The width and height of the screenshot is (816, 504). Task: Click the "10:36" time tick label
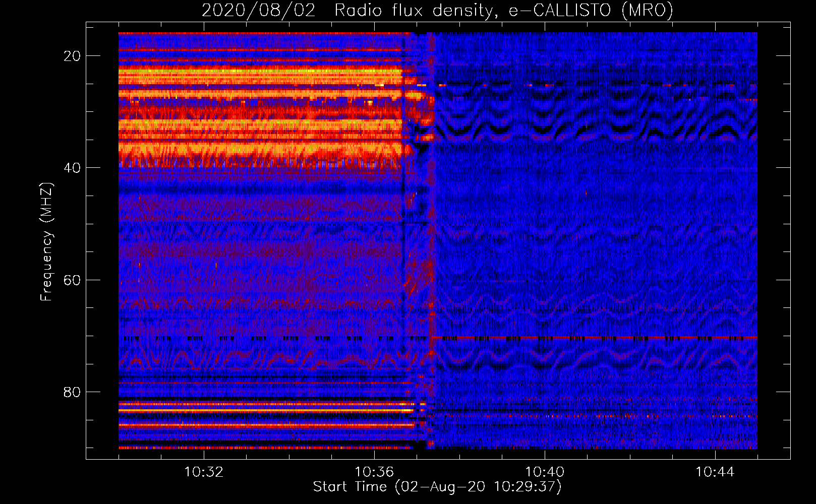point(374,472)
